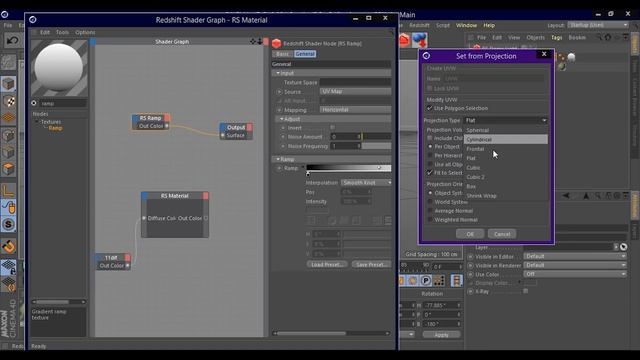The height and width of the screenshot is (360, 640).
Task: Open the Visible in Editor Default dropdown
Action: 575,256
